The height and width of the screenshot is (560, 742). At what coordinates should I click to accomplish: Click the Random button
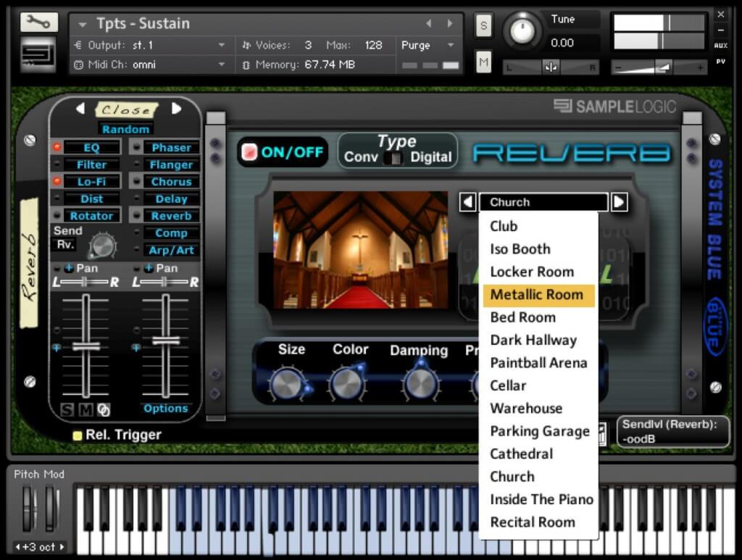(x=125, y=129)
